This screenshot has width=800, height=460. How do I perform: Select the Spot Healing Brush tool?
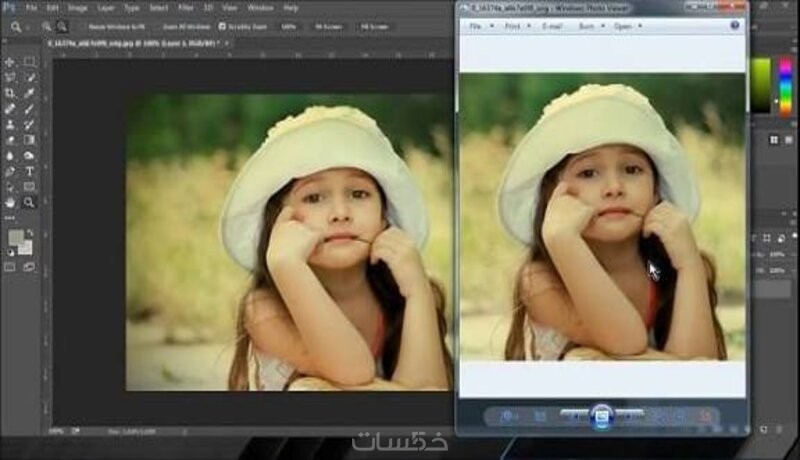pos(10,109)
